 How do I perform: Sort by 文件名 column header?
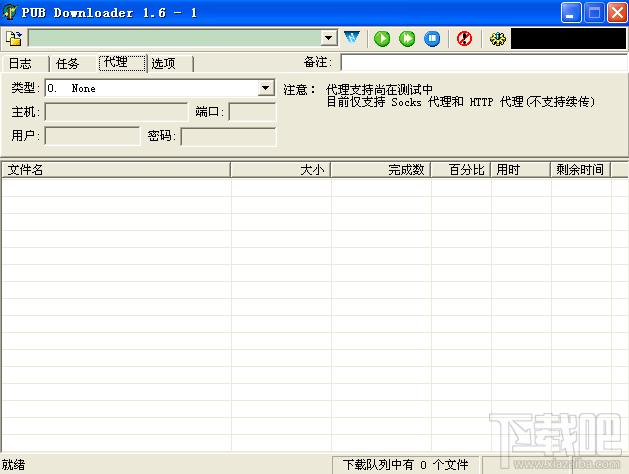116,170
